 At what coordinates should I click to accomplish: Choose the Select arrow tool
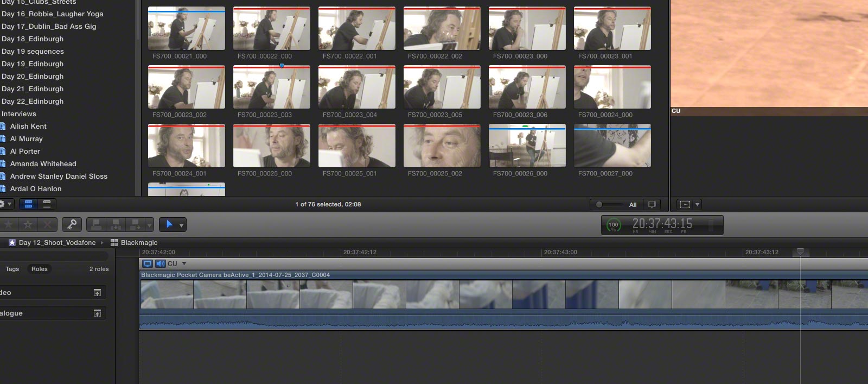tap(169, 224)
